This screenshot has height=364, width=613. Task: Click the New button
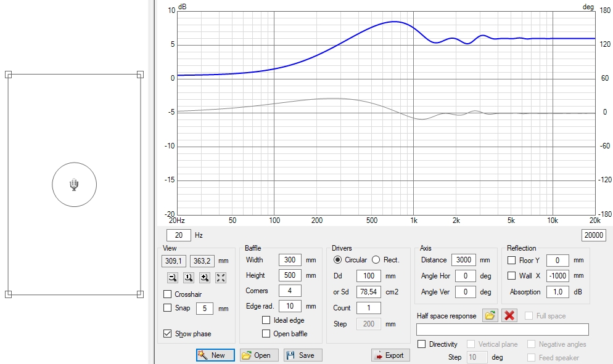pos(215,355)
